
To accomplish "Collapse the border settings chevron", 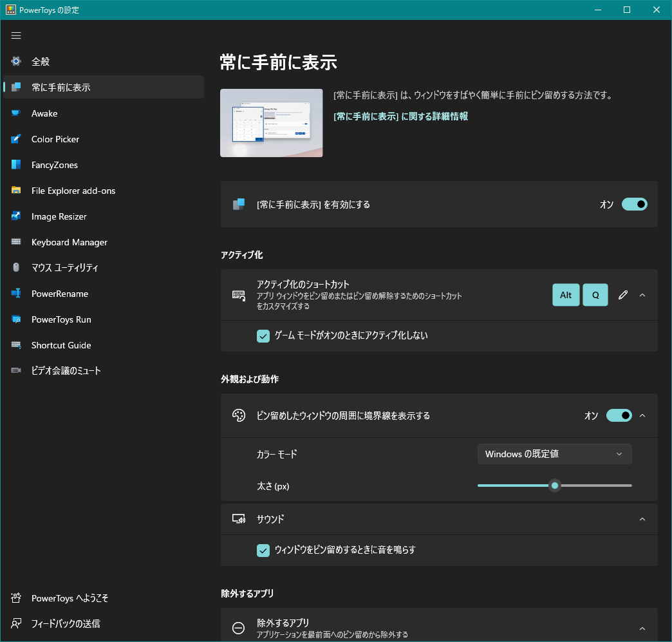I will point(642,415).
